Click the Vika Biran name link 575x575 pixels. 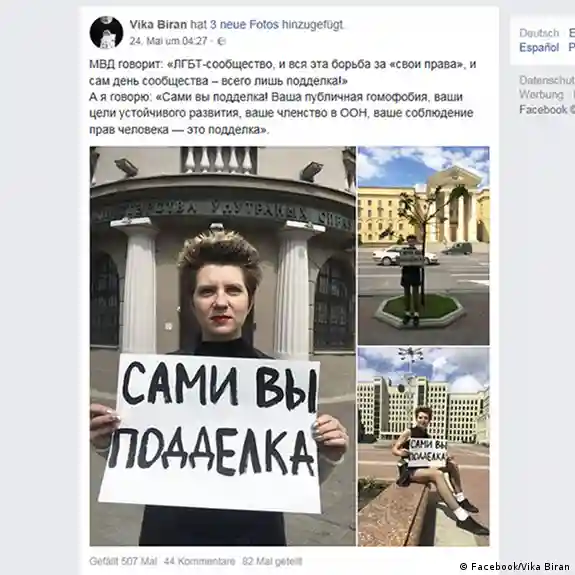click(158, 25)
